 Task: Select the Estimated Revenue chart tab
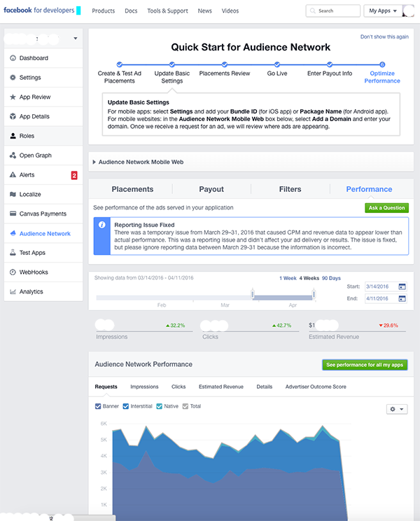coord(220,387)
